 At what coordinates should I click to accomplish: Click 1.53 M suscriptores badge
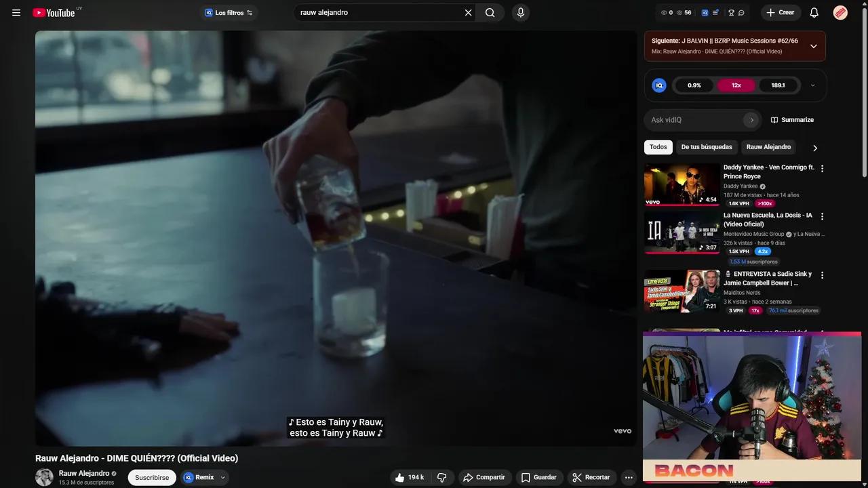753,262
